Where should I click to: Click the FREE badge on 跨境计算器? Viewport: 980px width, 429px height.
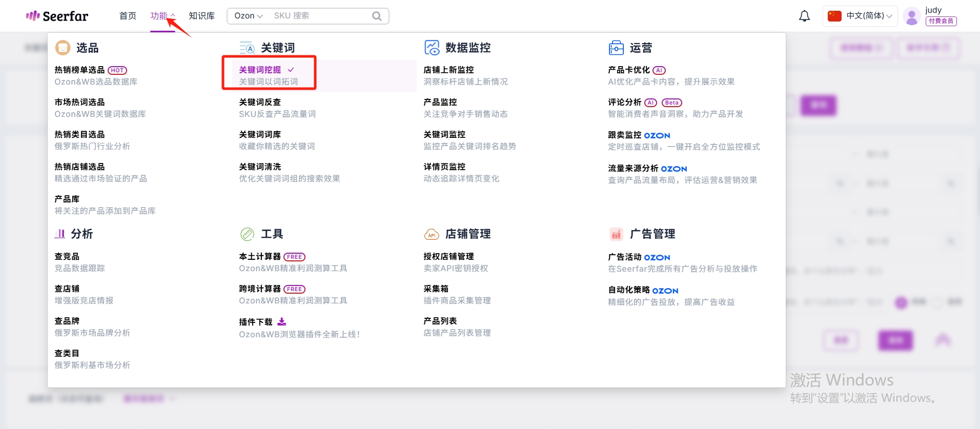tap(294, 289)
